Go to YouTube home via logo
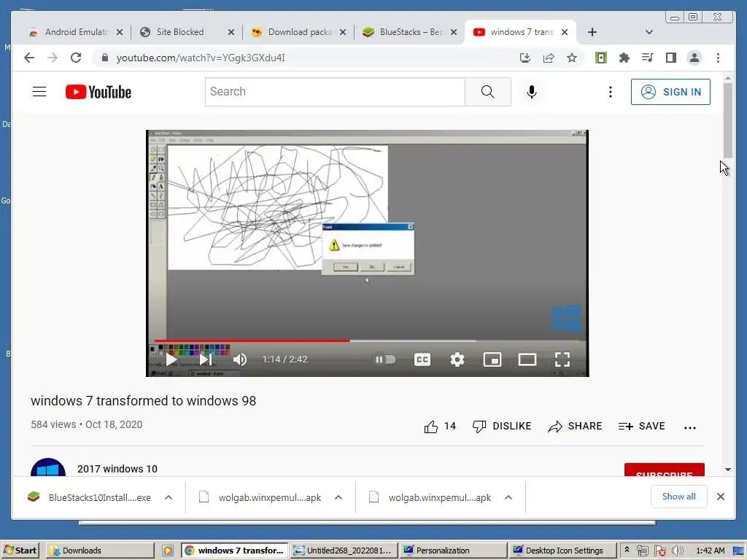Image resolution: width=747 pixels, height=560 pixels. coord(98,92)
